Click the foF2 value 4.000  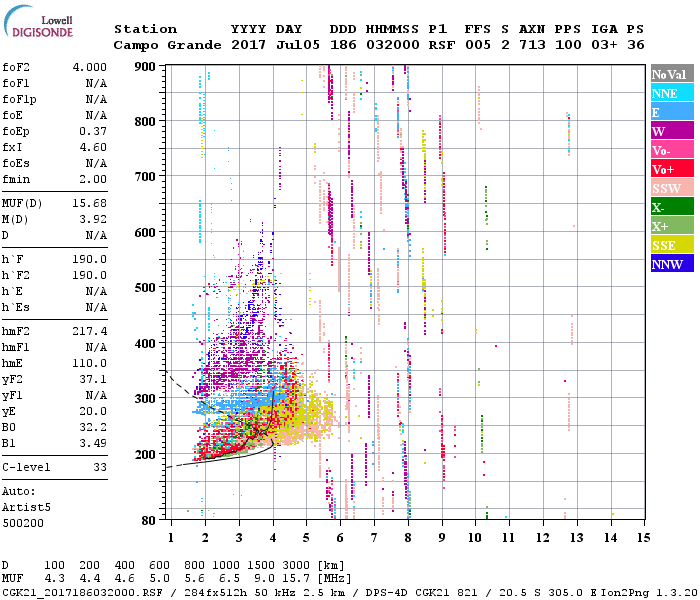pyautogui.click(x=89, y=67)
